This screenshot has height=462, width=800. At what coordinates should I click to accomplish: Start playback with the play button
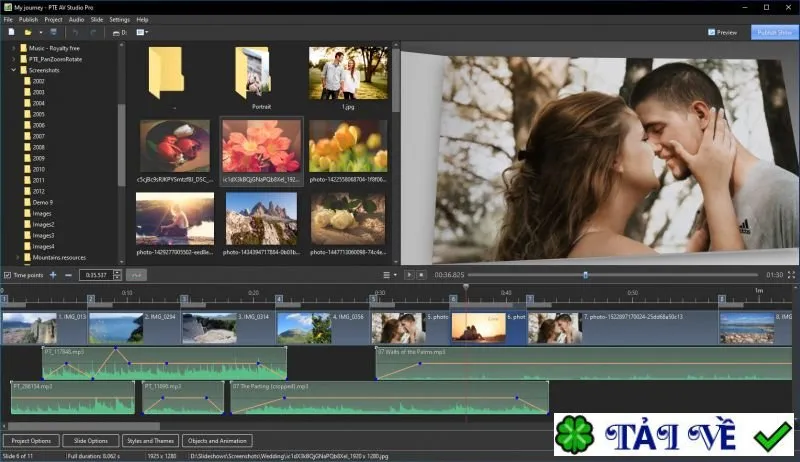coord(409,275)
